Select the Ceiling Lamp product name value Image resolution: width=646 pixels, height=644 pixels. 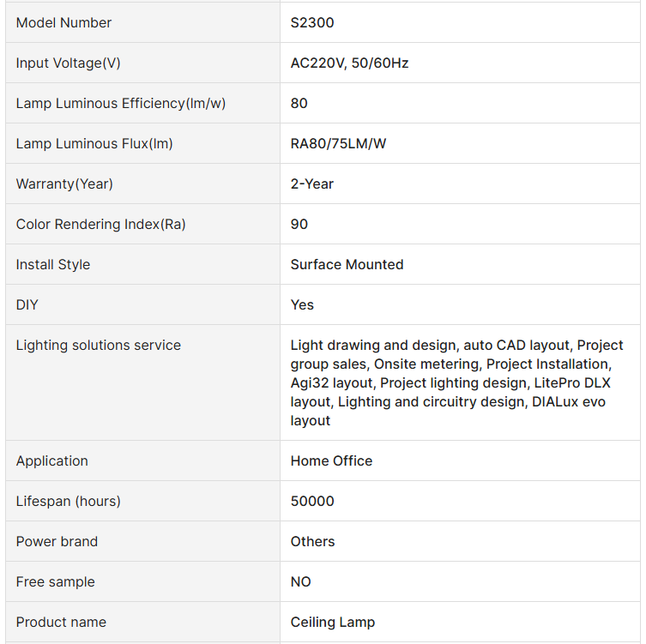332,622
